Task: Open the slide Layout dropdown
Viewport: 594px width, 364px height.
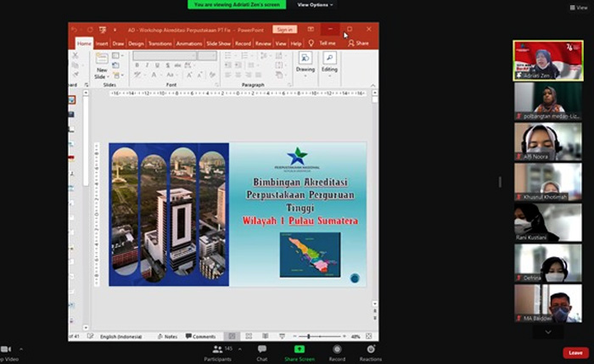Action: coord(117,56)
